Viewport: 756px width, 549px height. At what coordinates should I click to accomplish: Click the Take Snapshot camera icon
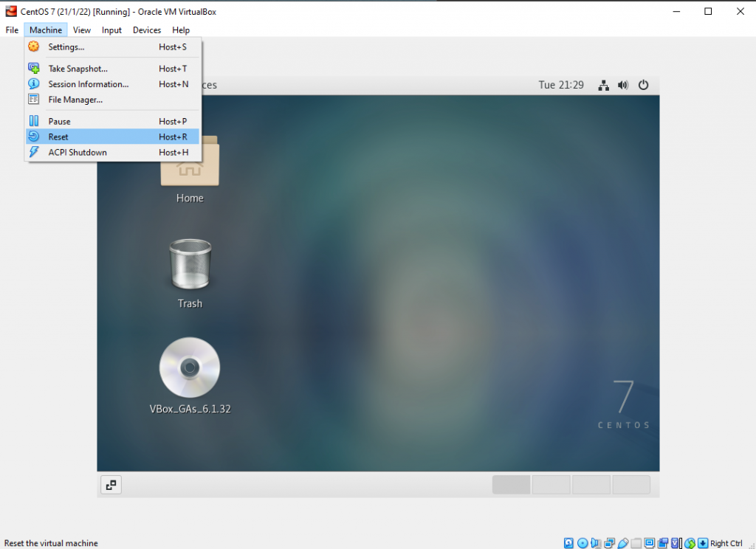click(33, 69)
